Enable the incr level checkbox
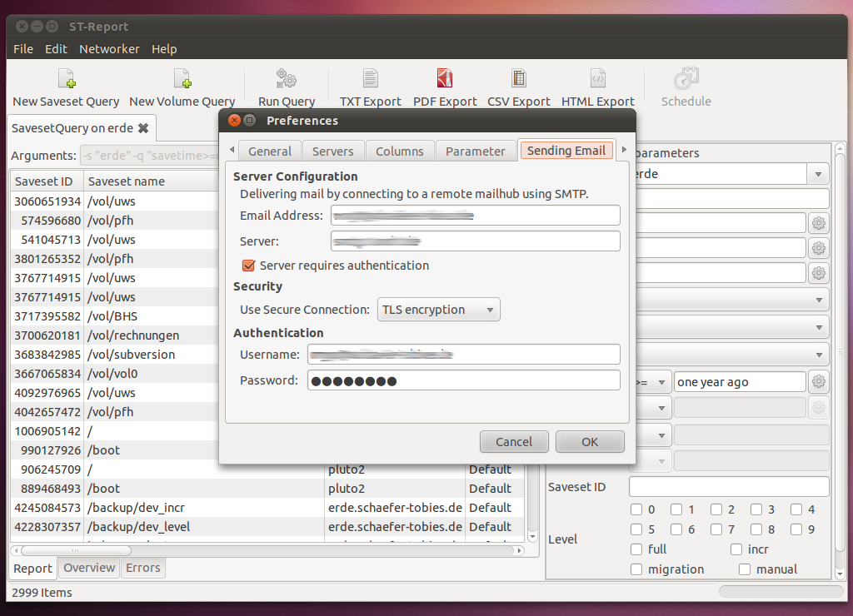The width and height of the screenshot is (853, 616). (x=736, y=549)
